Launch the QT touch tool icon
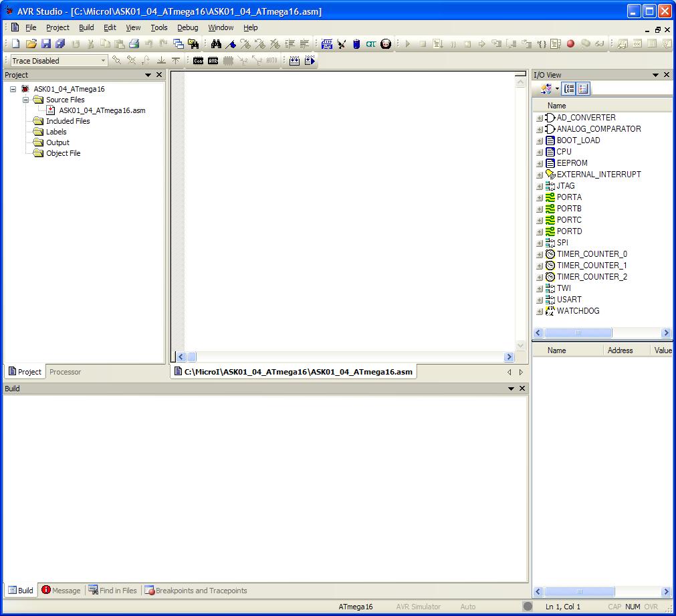This screenshot has width=676, height=616. point(371,43)
